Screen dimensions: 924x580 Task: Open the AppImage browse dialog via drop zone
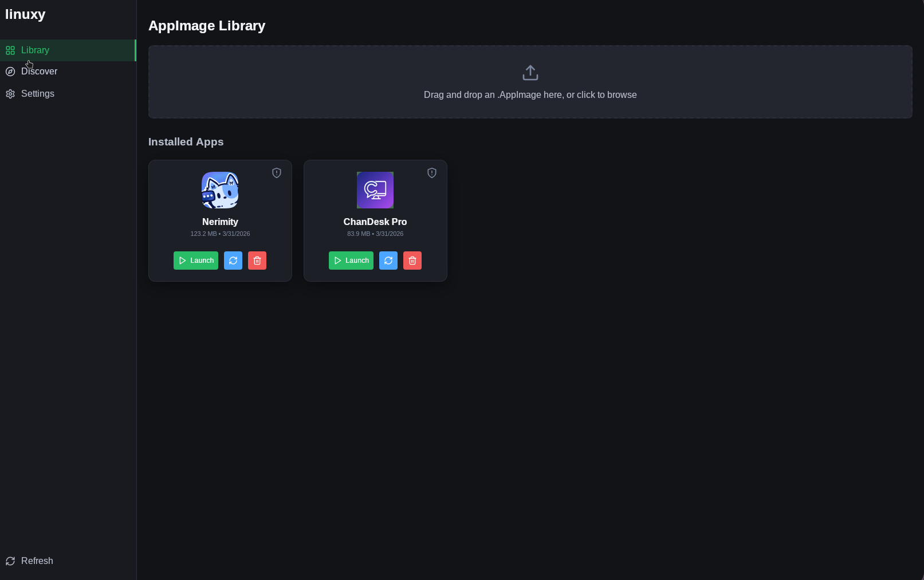[x=530, y=82]
